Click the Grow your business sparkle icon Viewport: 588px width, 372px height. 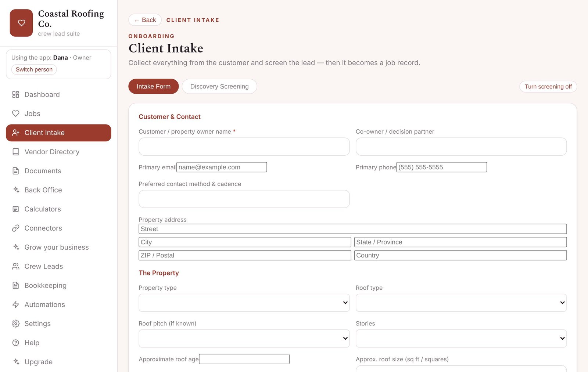coord(15,247)
